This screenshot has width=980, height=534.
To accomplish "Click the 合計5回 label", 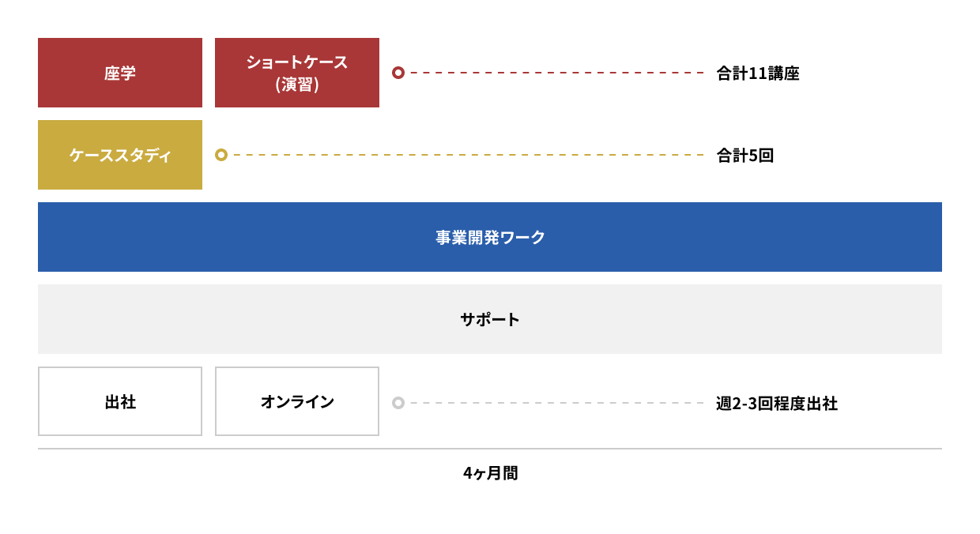I will 745,156.
